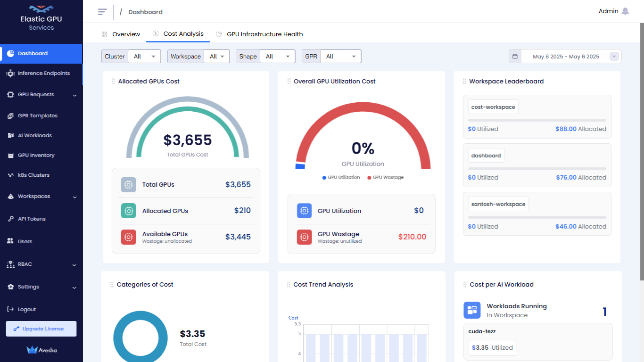Click the Logout sidebar item
This screenshot has width=644, height=362.
click(27, 309)
